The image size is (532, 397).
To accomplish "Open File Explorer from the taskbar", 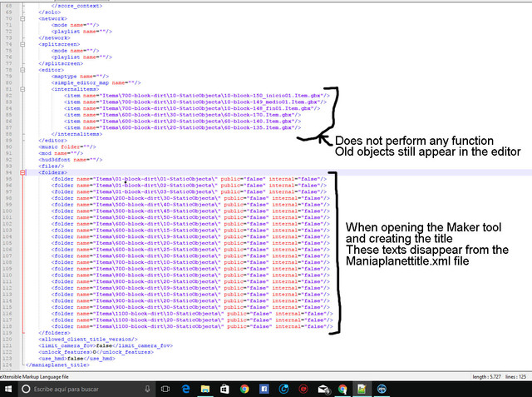I will [x=205, y=389].
